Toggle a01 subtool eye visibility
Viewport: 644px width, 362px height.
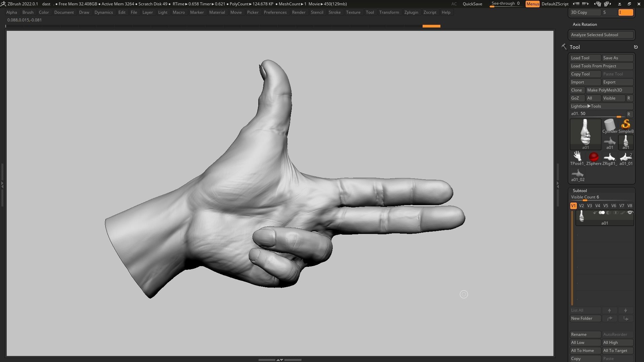[x=630, y=213]
